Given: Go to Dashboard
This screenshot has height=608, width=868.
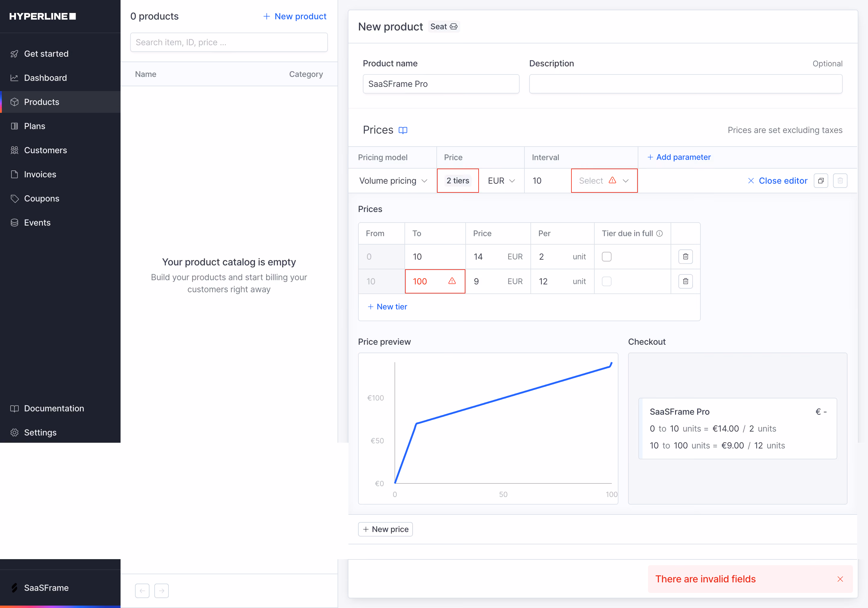Looking at the screenshot, I should click(x=60, y=78).
